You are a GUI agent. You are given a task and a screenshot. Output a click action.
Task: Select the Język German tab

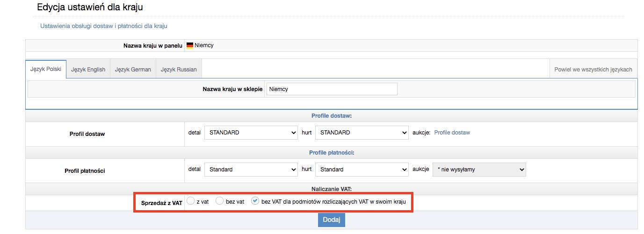click(x=133, y=70)
